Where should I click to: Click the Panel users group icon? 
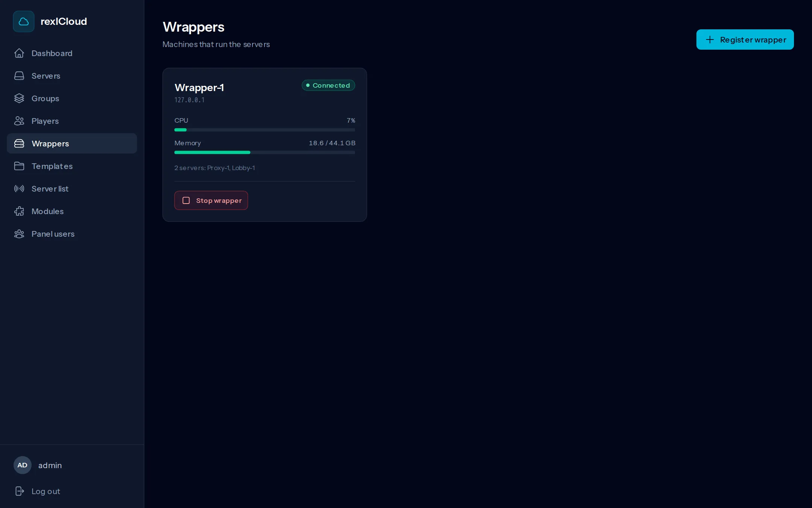point(19,234)
